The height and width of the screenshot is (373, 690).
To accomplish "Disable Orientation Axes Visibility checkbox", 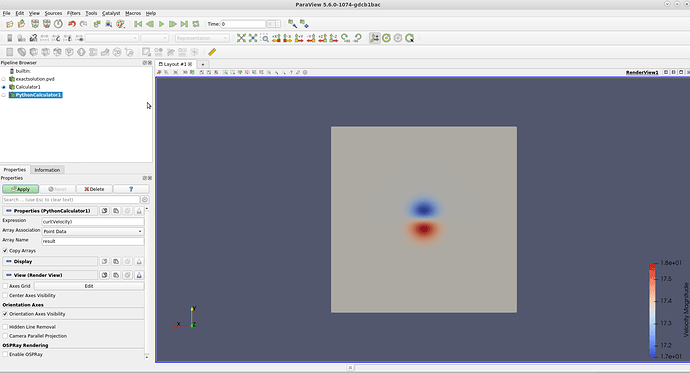I will (5, 314).
